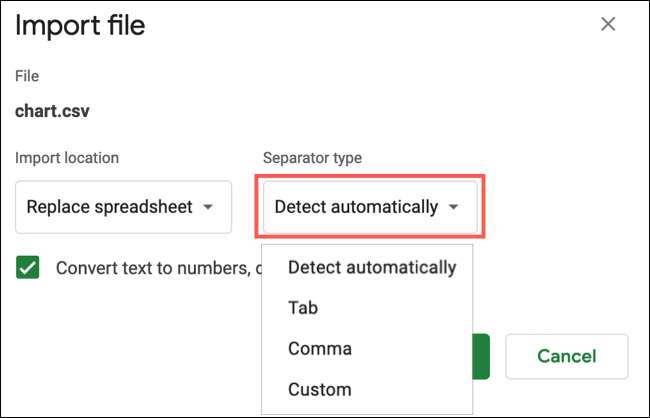
Task: Click the caret arrow in the highlighted separator box
Action: pyautogui.click(x=454, y=208)
